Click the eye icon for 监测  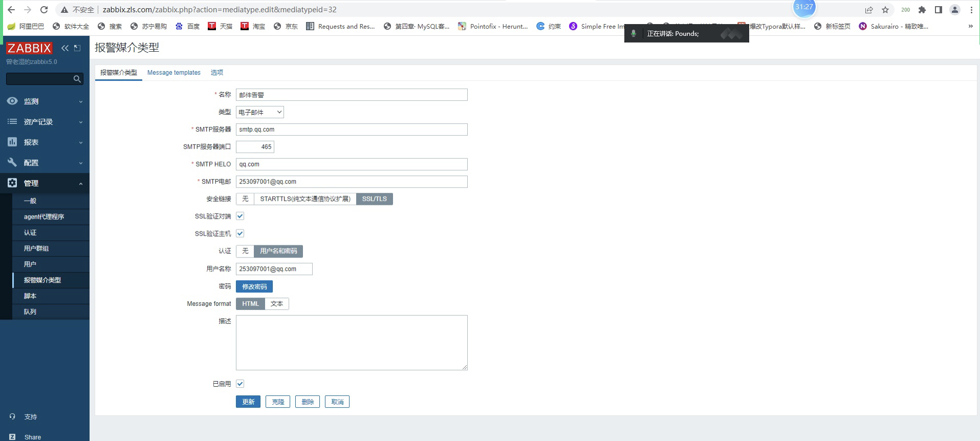(12, 101)
